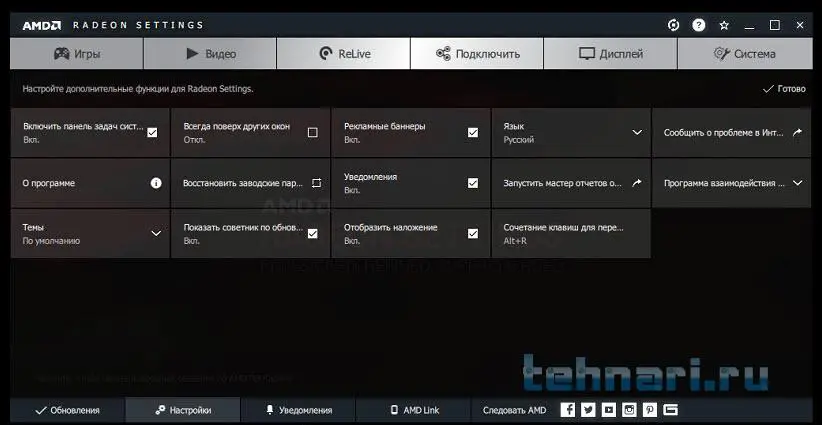Click the ReLive logo icon
Viewport: 822px width, 425px height.
point(326,53)
